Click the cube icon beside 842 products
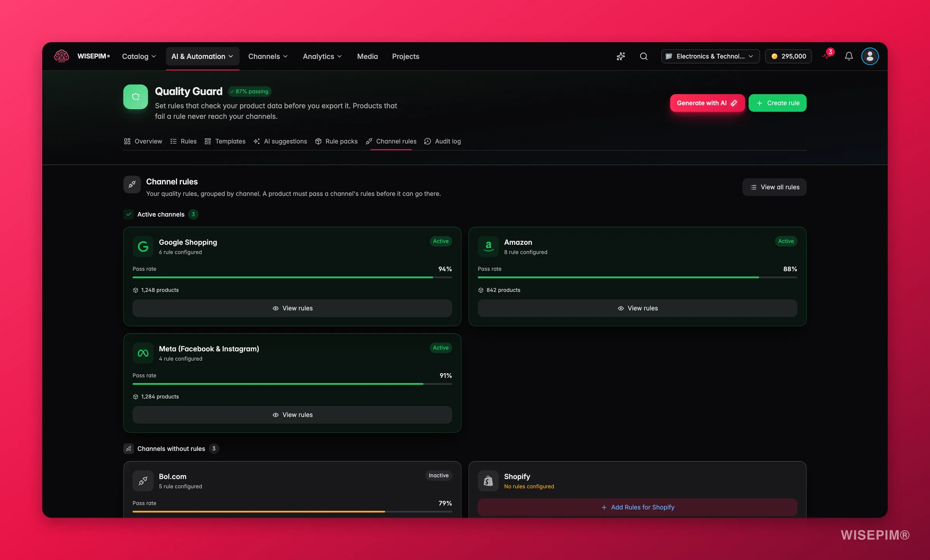 pyautogui.click(x=481, y=290)
